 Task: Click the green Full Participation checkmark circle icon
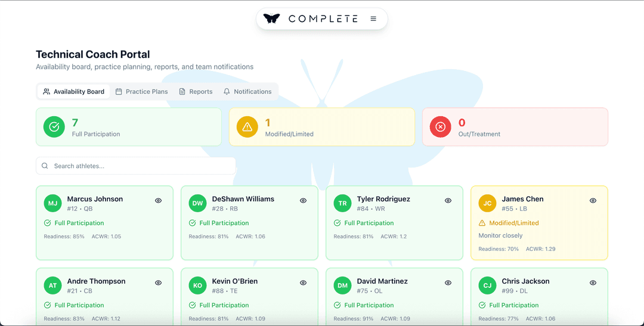click(x=54, y=127)
